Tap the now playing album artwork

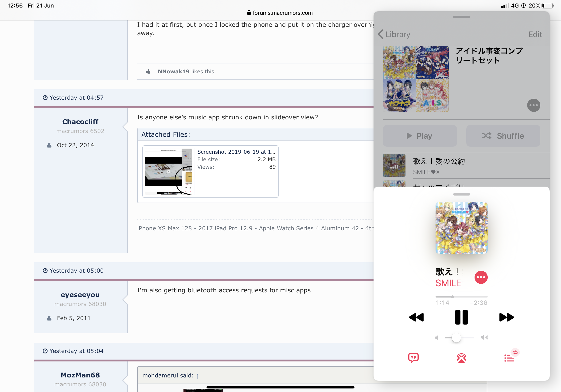(x=461, y=227)
